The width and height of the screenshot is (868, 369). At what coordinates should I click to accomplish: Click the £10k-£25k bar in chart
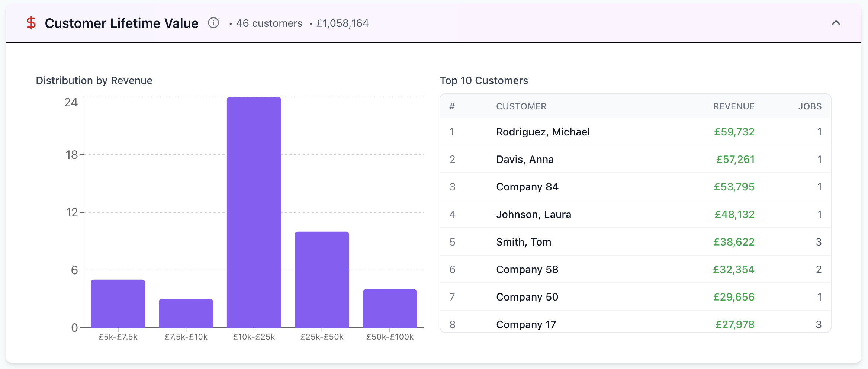(254, 212)
